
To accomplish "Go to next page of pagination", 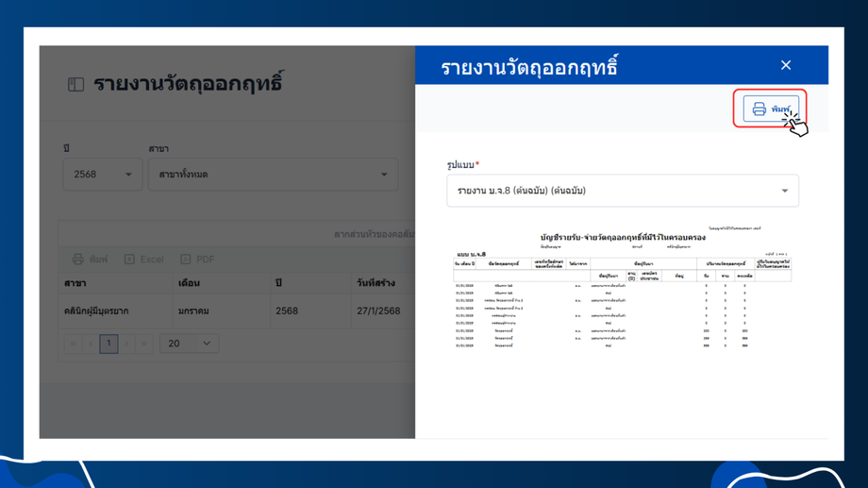I will (x=126, y=344).
